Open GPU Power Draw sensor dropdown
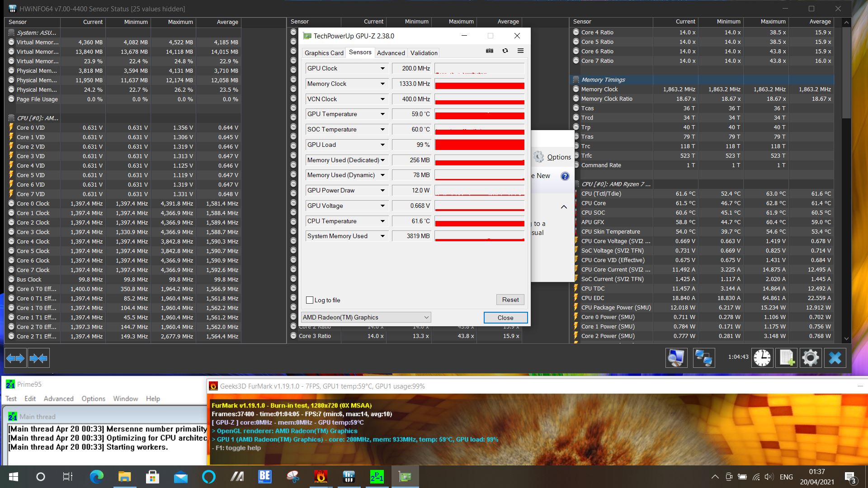The width and height of the screenshot is (868, 488). 382,190
